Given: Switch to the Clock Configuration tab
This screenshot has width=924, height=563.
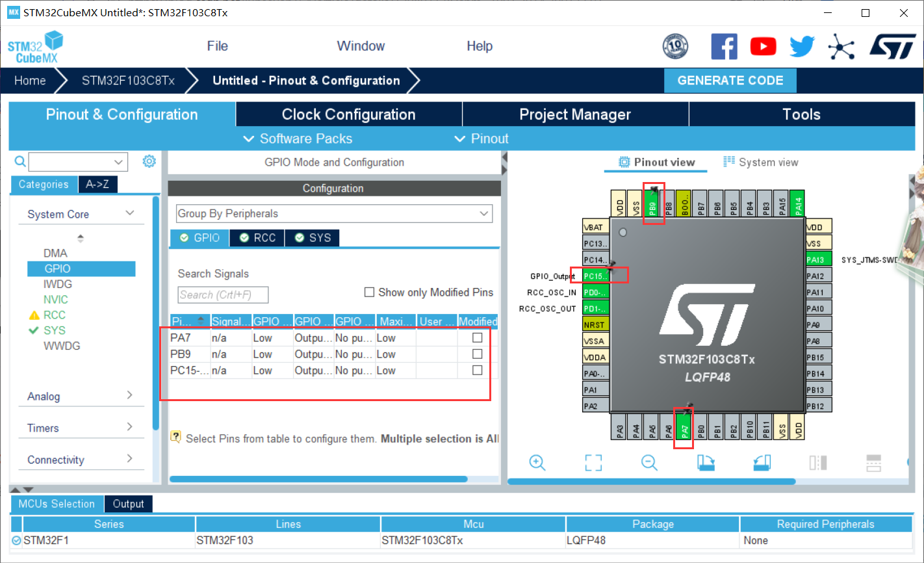Looking at the screenshot, I should 348,114.
